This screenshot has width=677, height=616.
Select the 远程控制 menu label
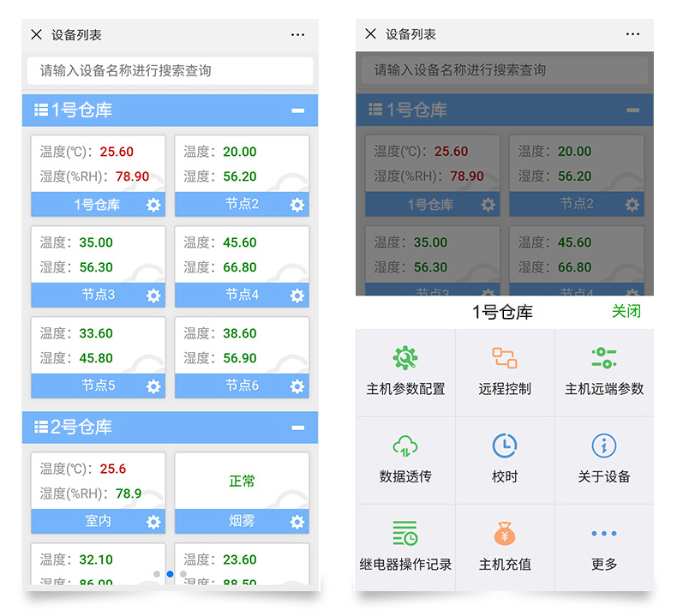[x=505, y=389]
